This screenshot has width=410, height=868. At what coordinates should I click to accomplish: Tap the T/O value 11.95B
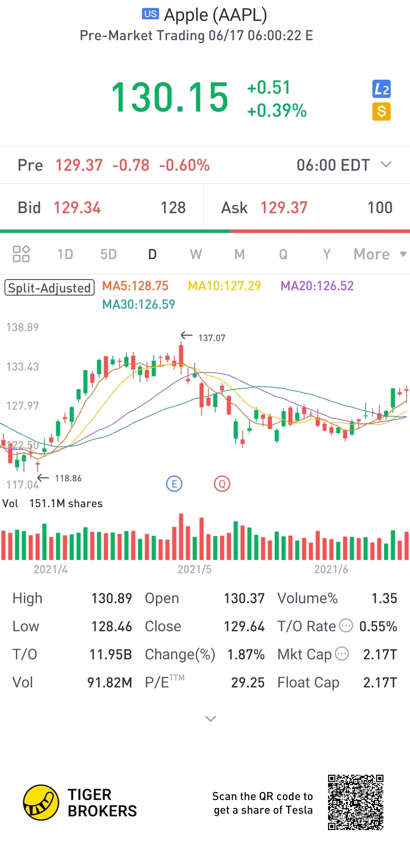[x=110, y=654]
